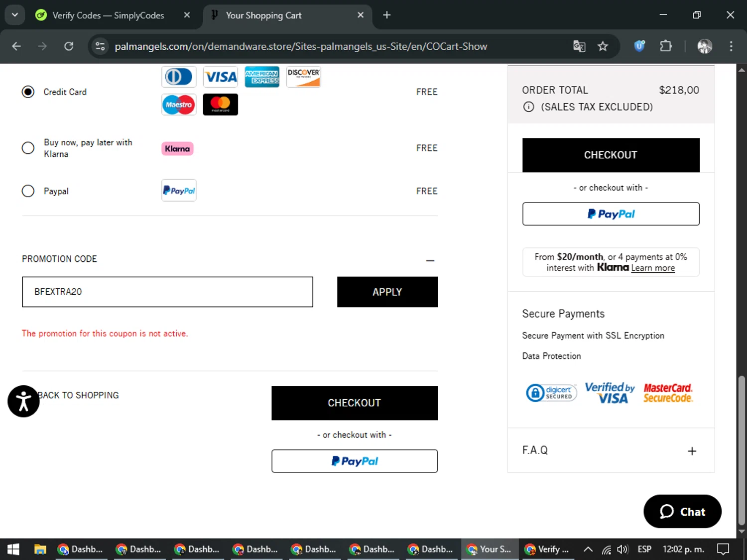
Task: Click the Discover card logo
Action: pos(303,77)
